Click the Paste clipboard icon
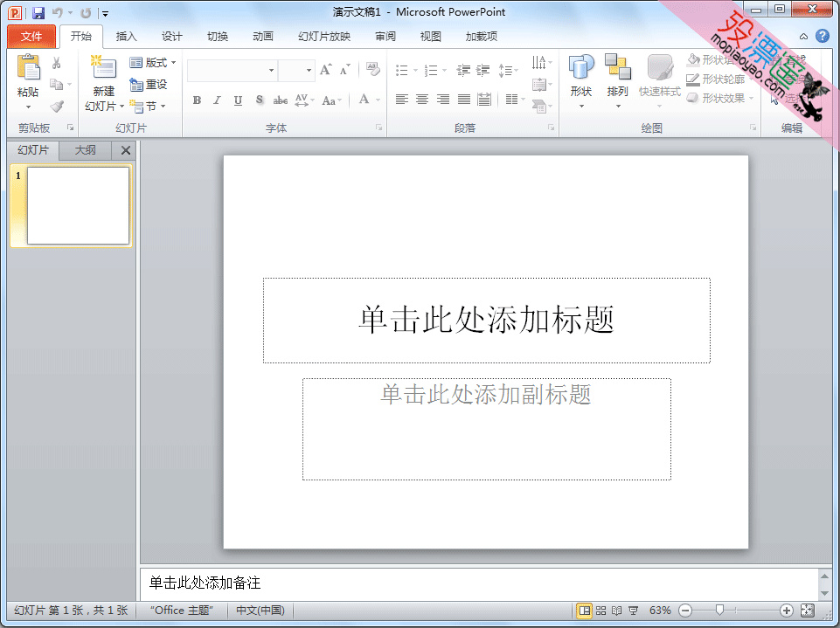 click(x=28, y=67)
